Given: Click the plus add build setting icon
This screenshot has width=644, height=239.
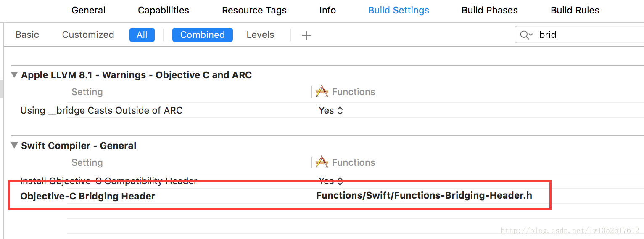Looking at the screenshot, I should coord(306,36).
